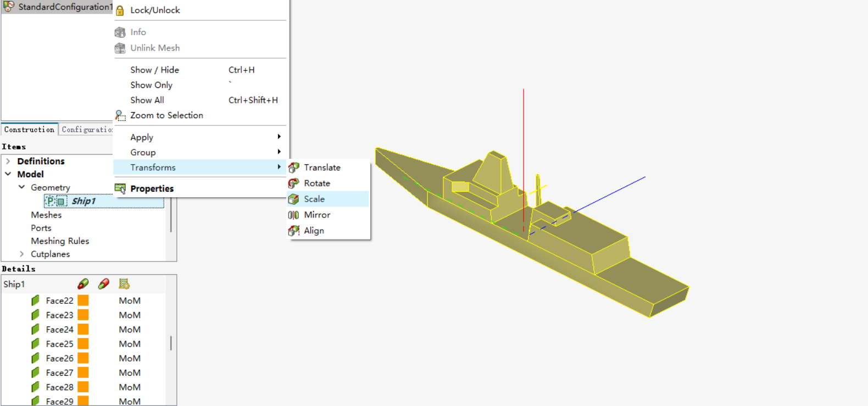Switch to the Configuration tab
This screenshot has height=406, width=868.
[87, 130]
